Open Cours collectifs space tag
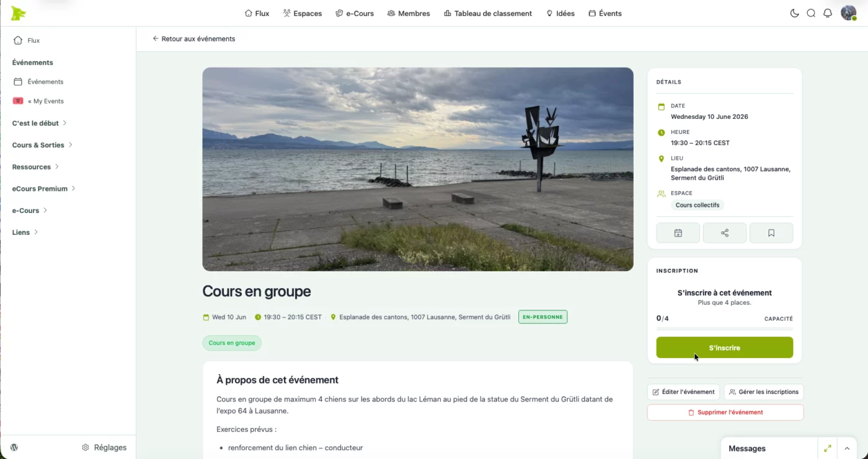This screenshot has height=459, width=868. pos(697,205)
